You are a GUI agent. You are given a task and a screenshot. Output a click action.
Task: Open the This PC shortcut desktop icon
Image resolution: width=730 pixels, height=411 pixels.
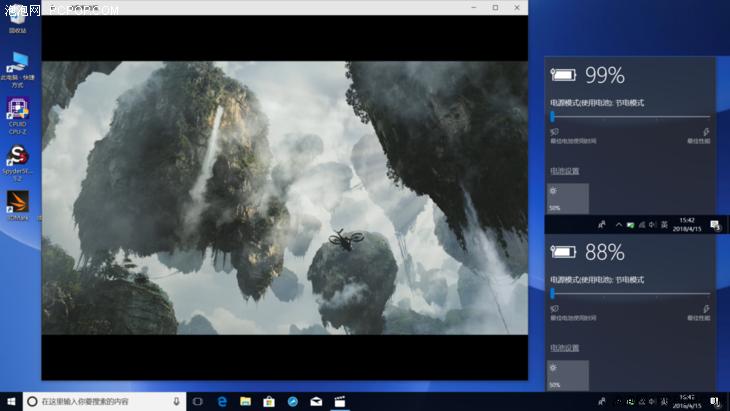(x=18, y=70)
